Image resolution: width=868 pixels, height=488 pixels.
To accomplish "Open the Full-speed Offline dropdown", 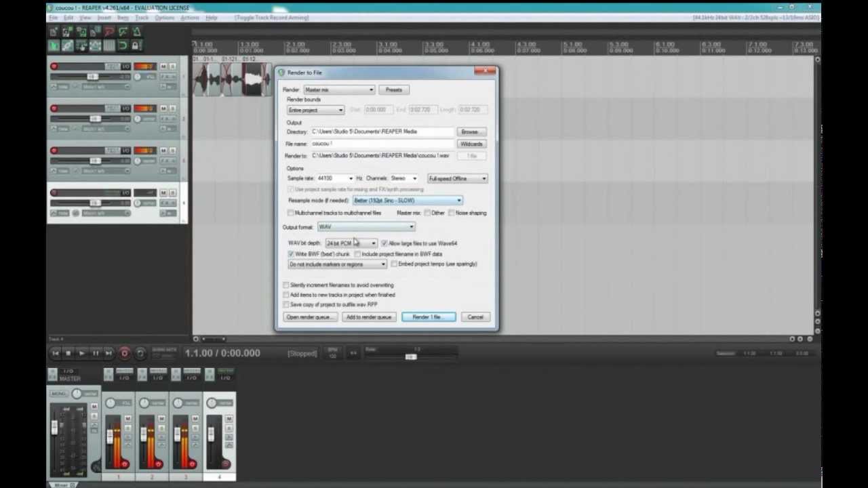I will pos(458,178).
